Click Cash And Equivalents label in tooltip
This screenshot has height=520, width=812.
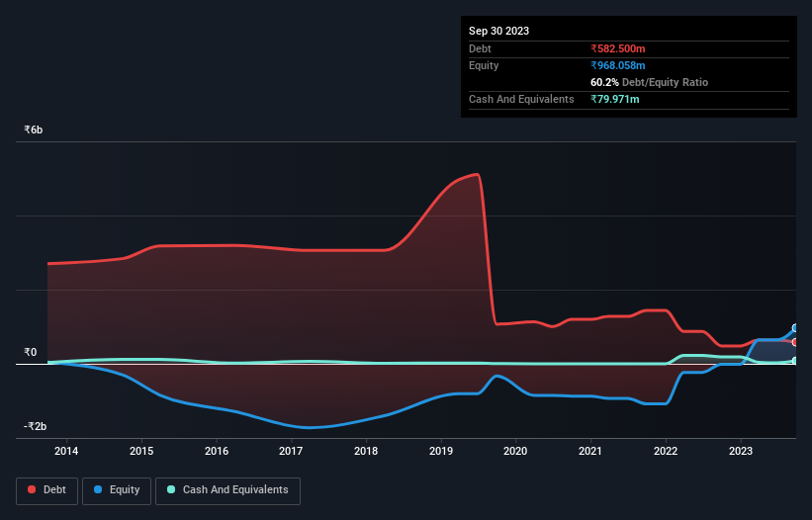click(x=521, y=99)
